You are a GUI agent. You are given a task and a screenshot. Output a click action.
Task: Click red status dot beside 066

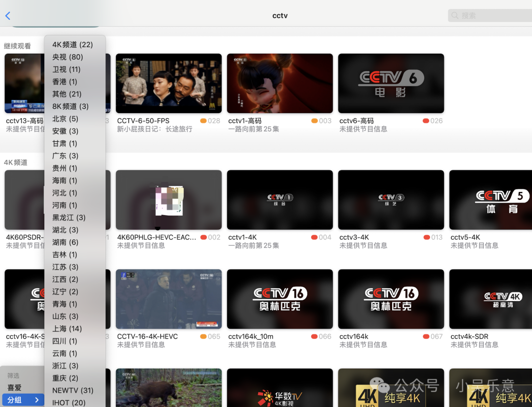(314, 337)
